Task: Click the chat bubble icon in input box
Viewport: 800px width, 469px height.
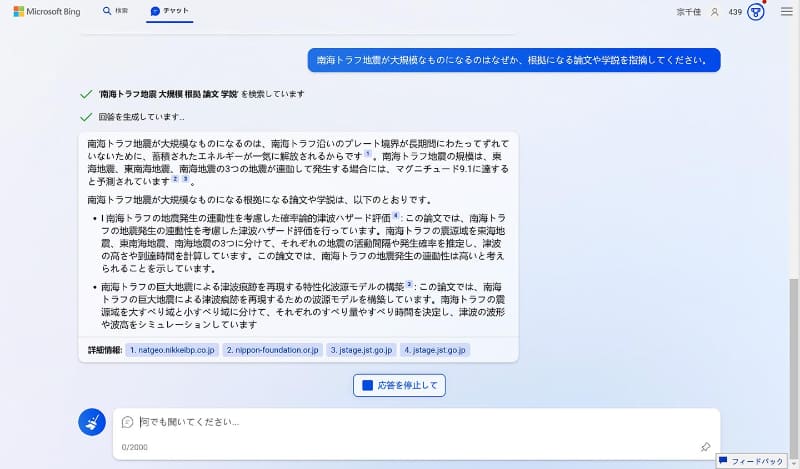Action: click(x=128, y=422)
